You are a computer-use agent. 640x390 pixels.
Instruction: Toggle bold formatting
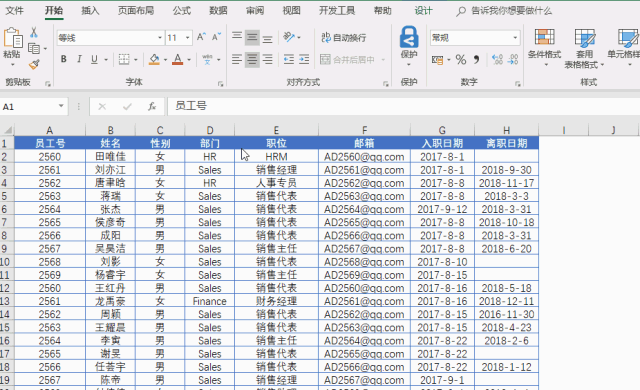[x=64, y=60]
